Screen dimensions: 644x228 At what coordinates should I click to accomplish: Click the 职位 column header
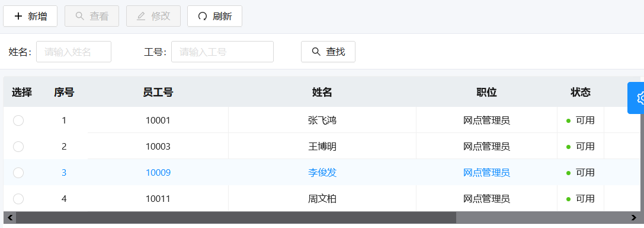[486, 93]
